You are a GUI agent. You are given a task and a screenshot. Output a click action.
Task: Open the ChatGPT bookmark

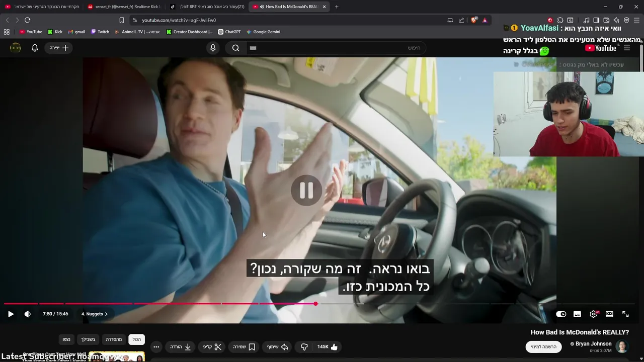click(229, 32)
